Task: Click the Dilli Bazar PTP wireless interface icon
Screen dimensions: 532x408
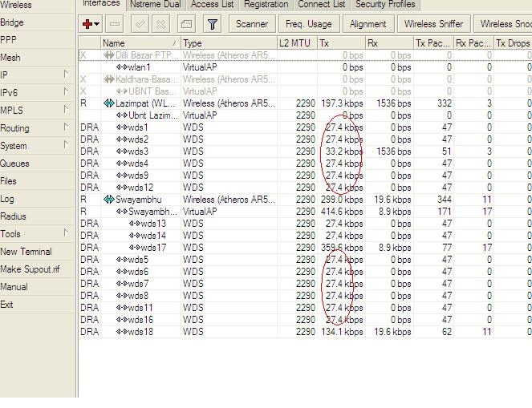Action: (x=109, y=55)
